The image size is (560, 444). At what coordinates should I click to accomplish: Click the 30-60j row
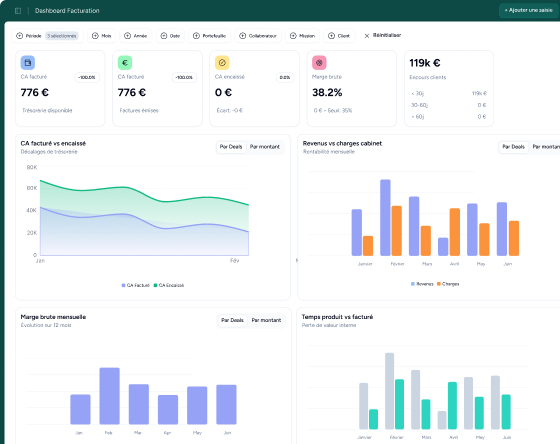tap(449, 105)
